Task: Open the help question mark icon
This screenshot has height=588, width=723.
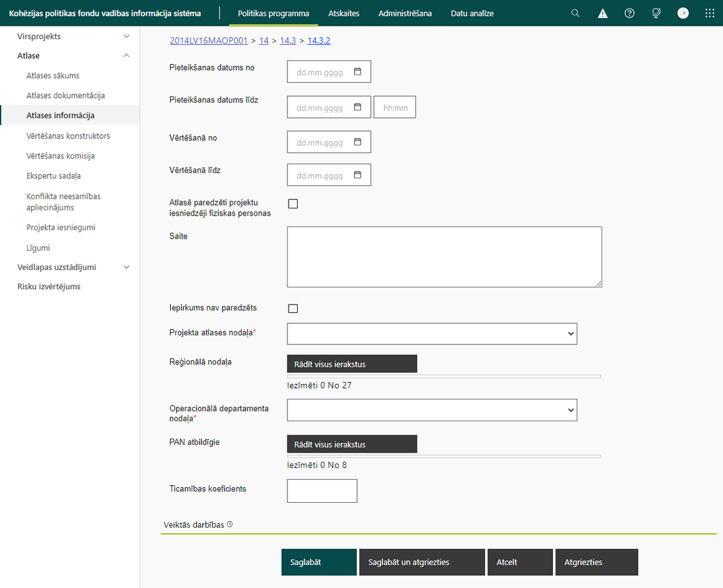Action: pyautogui.click(x=629, y=13)
